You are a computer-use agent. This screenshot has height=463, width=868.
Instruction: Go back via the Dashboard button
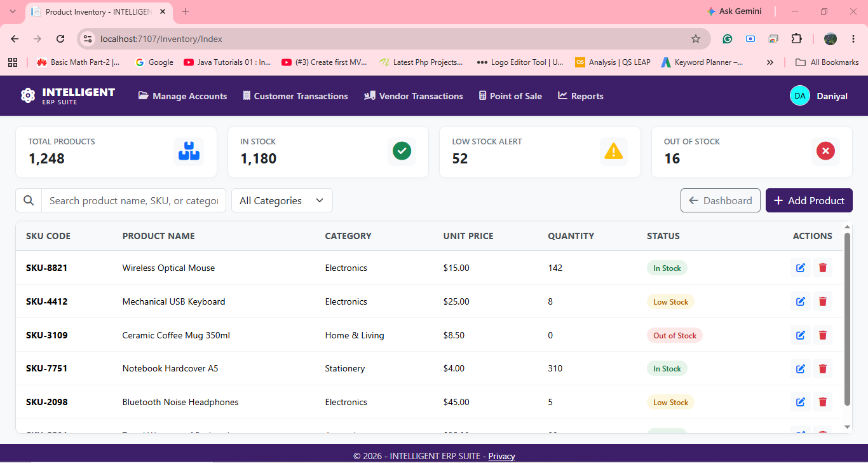[x=721, y=200]
